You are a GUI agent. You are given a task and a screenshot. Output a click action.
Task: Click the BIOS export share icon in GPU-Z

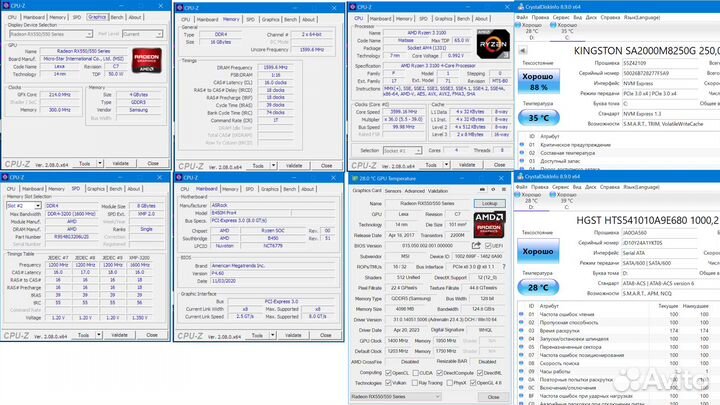pos(476,246)
